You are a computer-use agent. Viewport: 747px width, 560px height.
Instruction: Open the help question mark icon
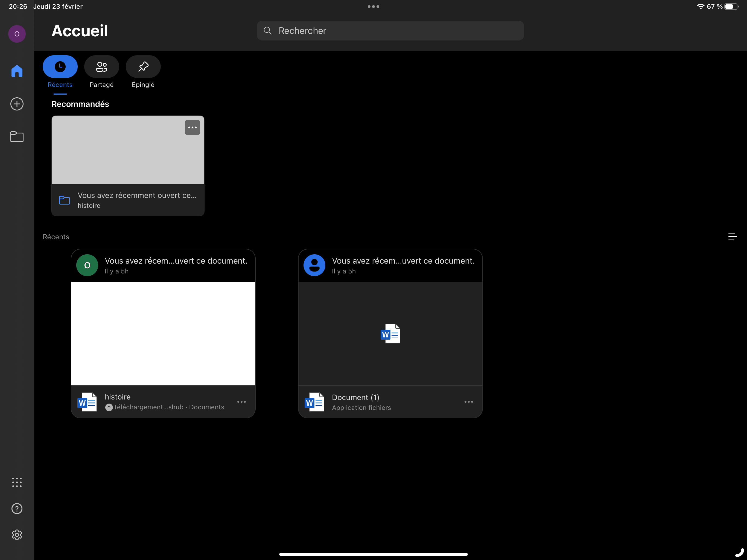(17, 508)
